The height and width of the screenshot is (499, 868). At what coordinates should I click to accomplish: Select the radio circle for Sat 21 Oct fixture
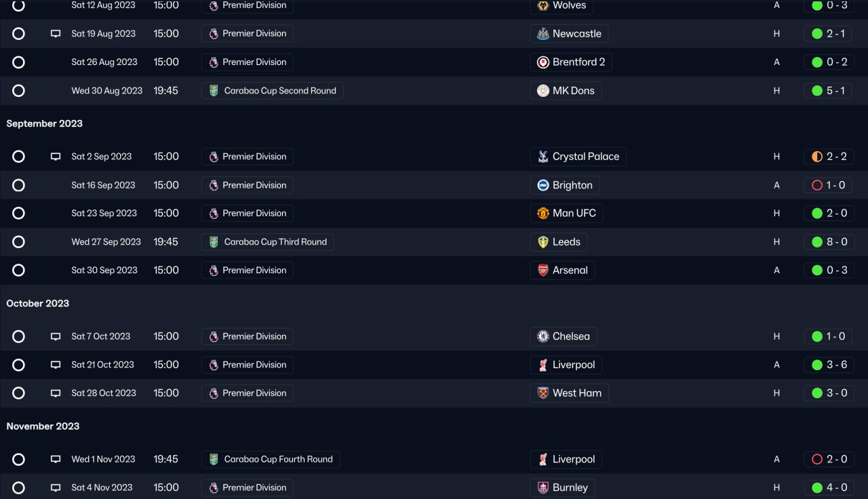click(x=18, y=365)
